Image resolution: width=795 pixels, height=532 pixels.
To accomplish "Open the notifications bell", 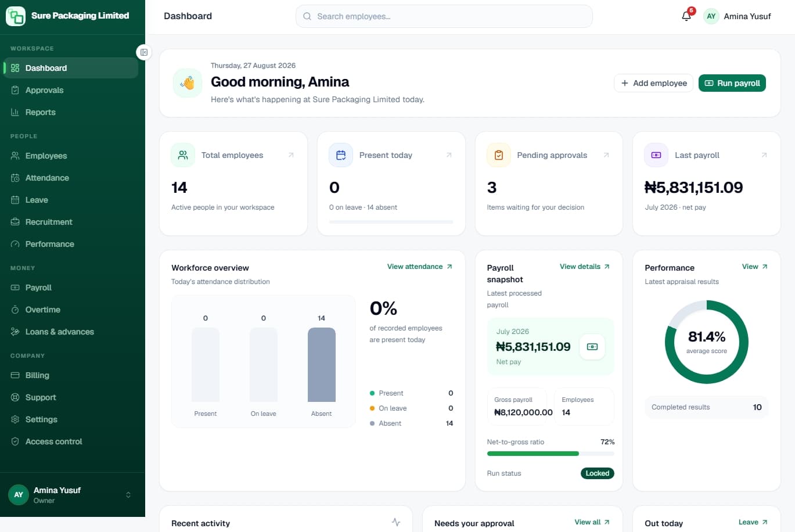I will click(686, 16).
